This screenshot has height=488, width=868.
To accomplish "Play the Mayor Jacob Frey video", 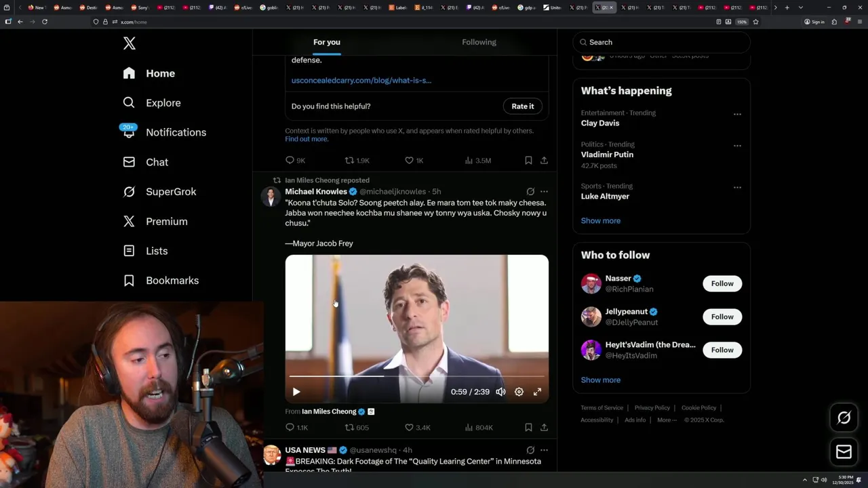I will (x=296, y=392).
